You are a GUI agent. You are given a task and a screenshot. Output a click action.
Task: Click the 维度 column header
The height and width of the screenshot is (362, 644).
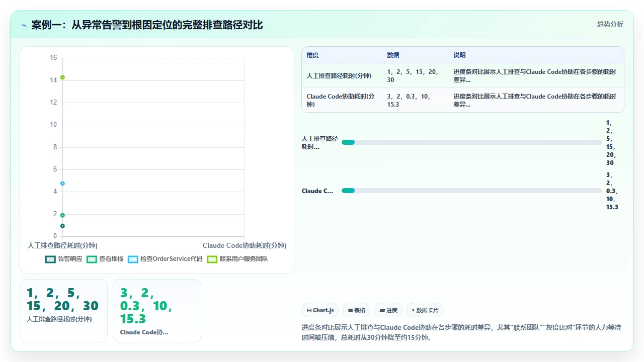(313, 55)
